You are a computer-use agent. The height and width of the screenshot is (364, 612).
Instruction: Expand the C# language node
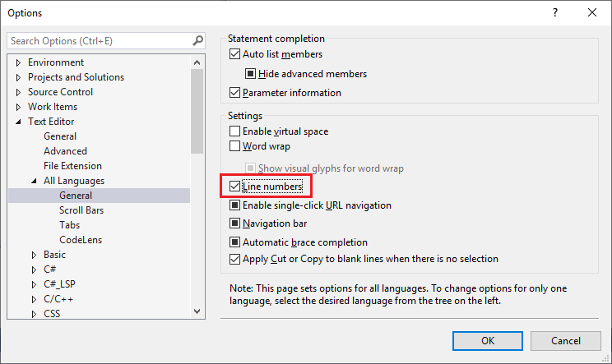34,270
